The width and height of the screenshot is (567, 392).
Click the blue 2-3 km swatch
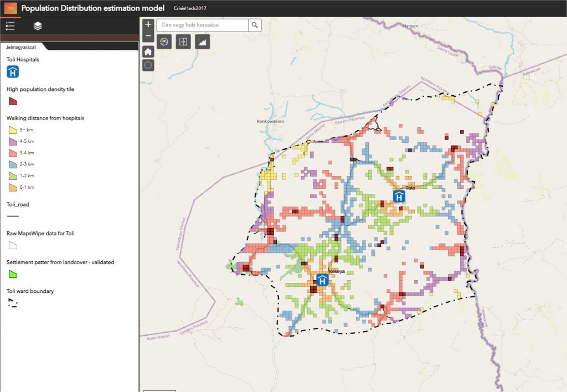[x=13, y=164]
